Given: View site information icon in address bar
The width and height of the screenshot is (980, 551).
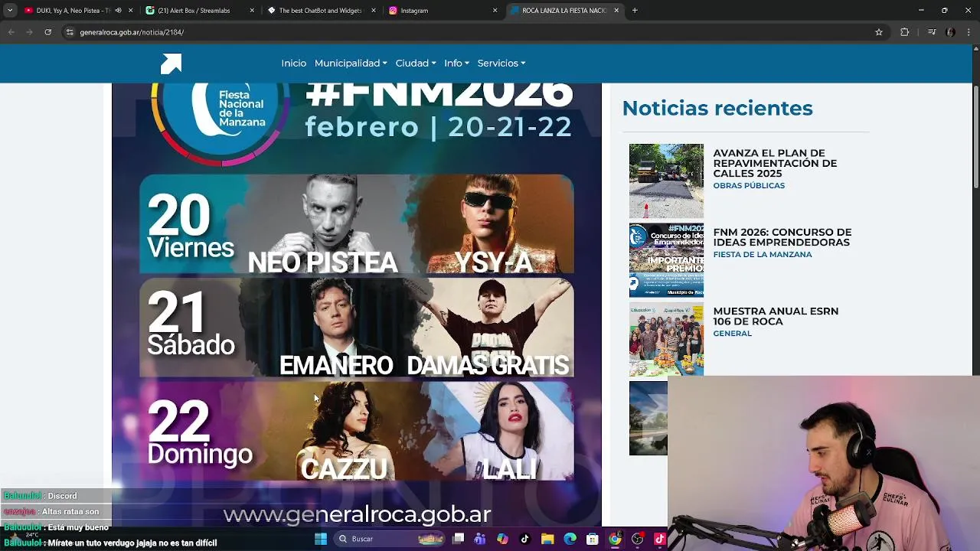Looking at the screenshot, I should 70,32.
